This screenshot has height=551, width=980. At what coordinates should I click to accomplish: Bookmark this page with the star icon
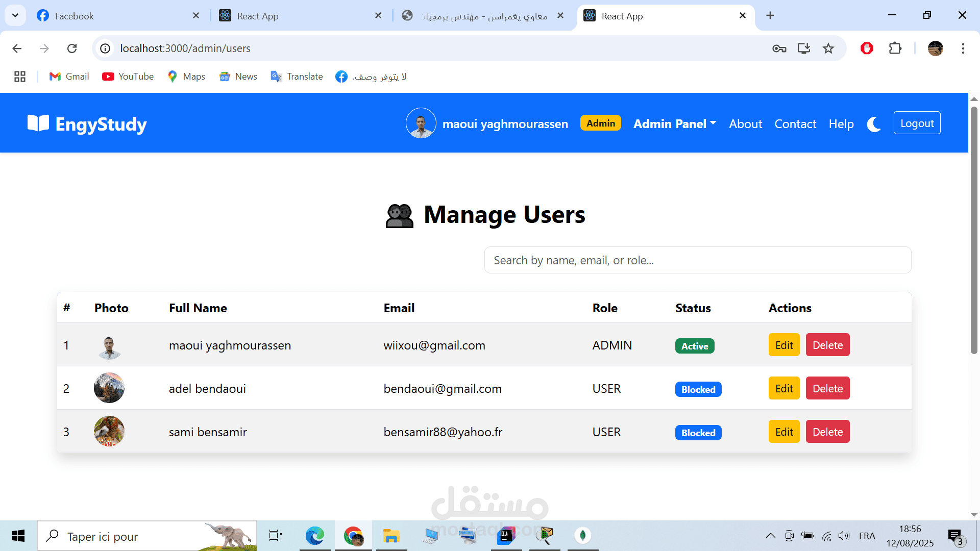(828, 48)
